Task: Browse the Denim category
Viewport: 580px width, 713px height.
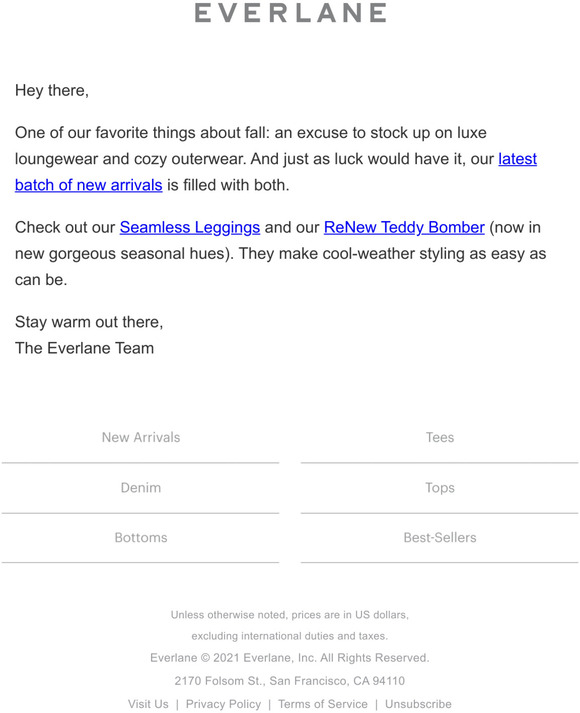Action: click(141, 488)
